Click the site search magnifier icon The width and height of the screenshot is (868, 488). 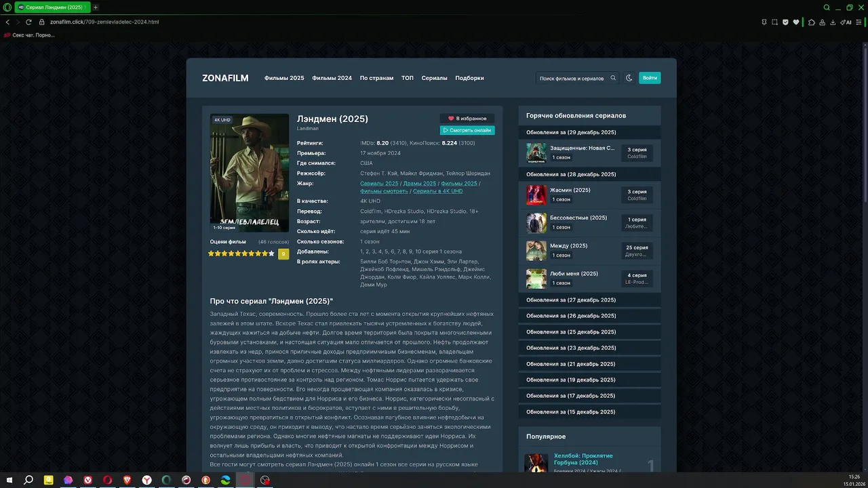(613, 78)
